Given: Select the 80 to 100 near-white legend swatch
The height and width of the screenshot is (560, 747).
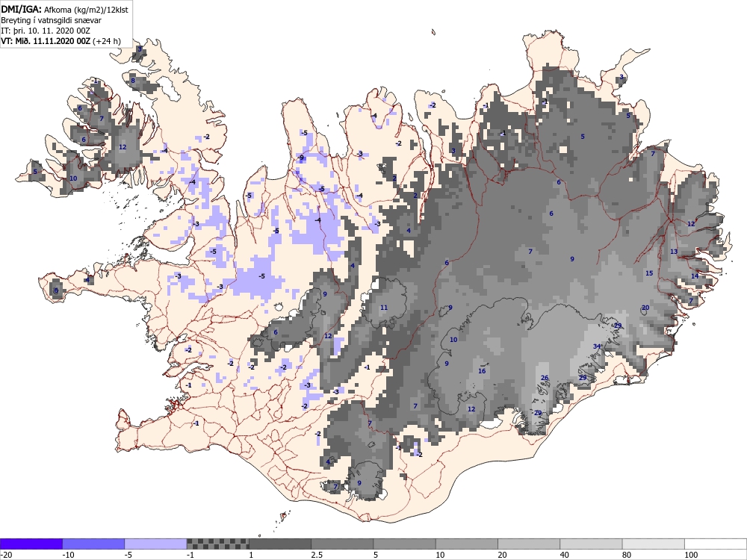Looking at the screenshot, I should tap(653, 544).
